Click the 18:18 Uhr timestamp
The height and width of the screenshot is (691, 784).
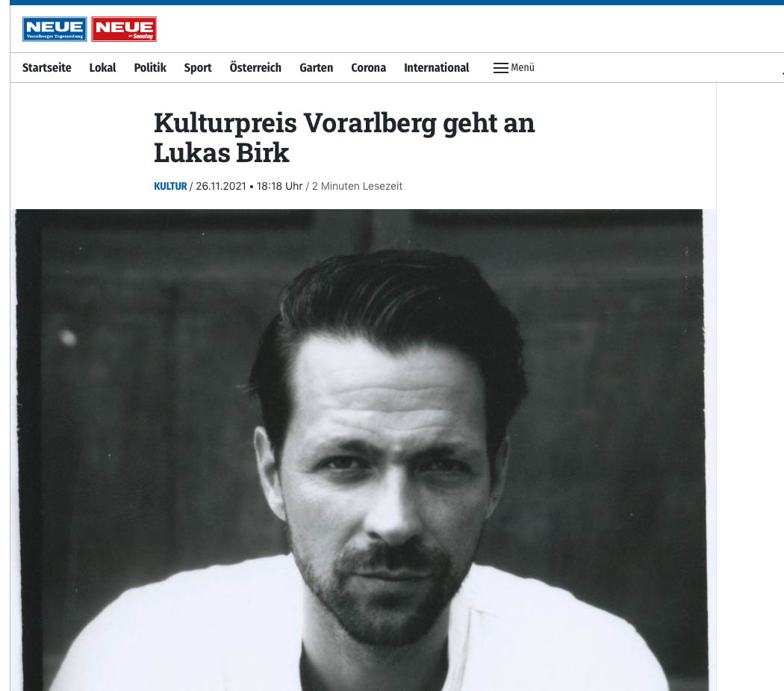[x=279, y=186]
